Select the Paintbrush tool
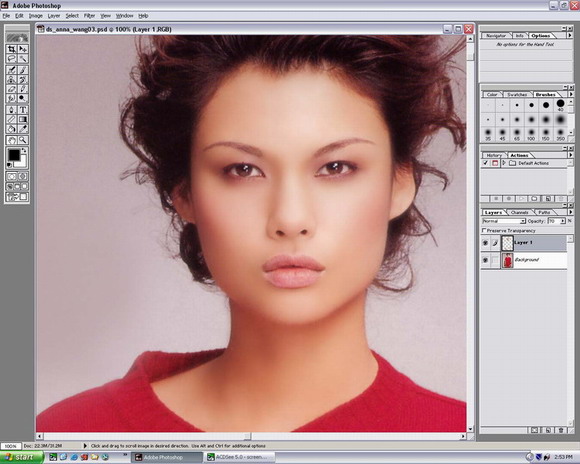Viewport: 580px width, 464px height. point(23,70)
